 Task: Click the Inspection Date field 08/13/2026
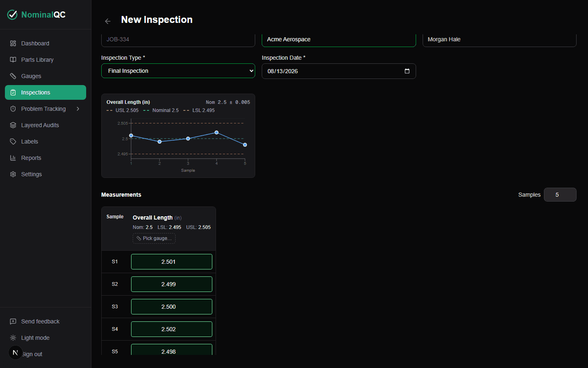339,71
